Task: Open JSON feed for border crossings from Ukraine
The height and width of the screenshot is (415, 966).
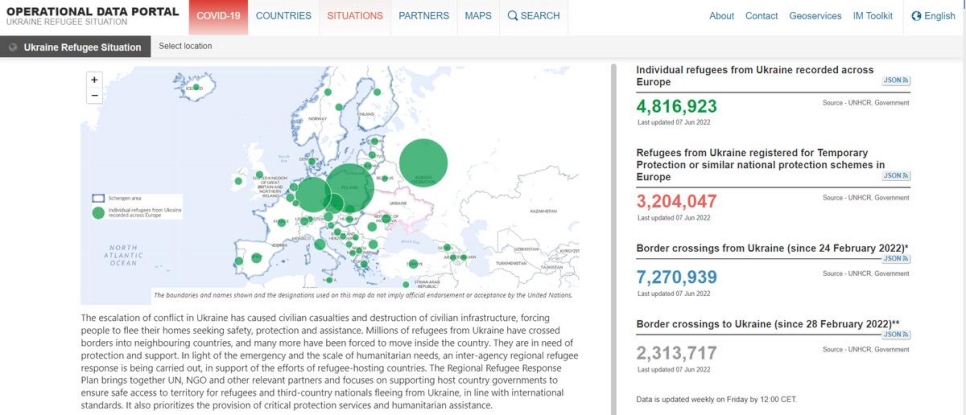Action: (896, 258)
